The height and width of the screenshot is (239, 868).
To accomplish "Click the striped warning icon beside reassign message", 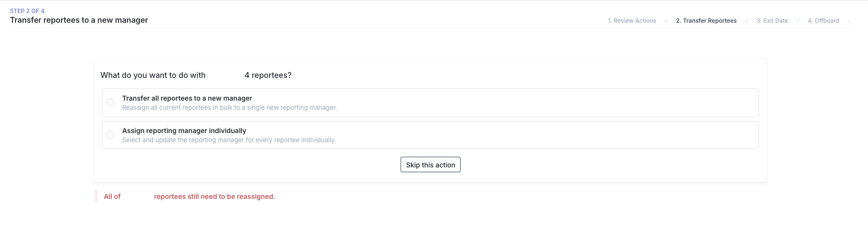I will point(96,196).
